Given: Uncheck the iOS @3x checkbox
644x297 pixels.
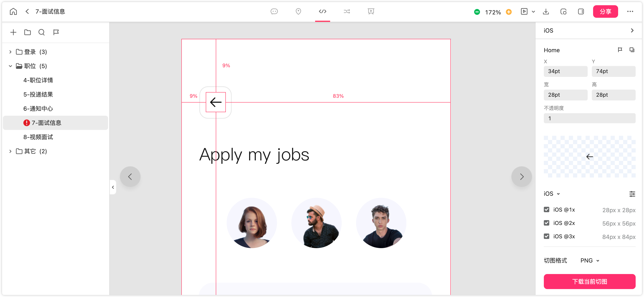Looking at the screenshot, I should click(547, 236).
